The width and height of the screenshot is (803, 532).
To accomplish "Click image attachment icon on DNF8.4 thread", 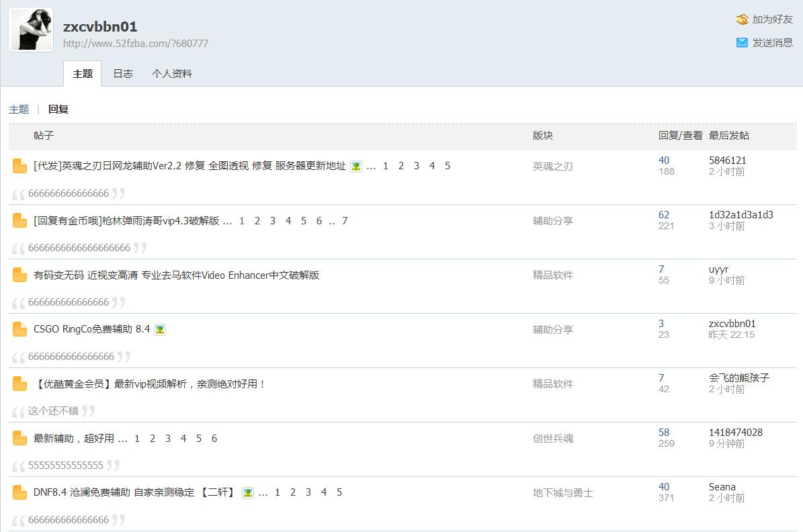I will [247, 493].
